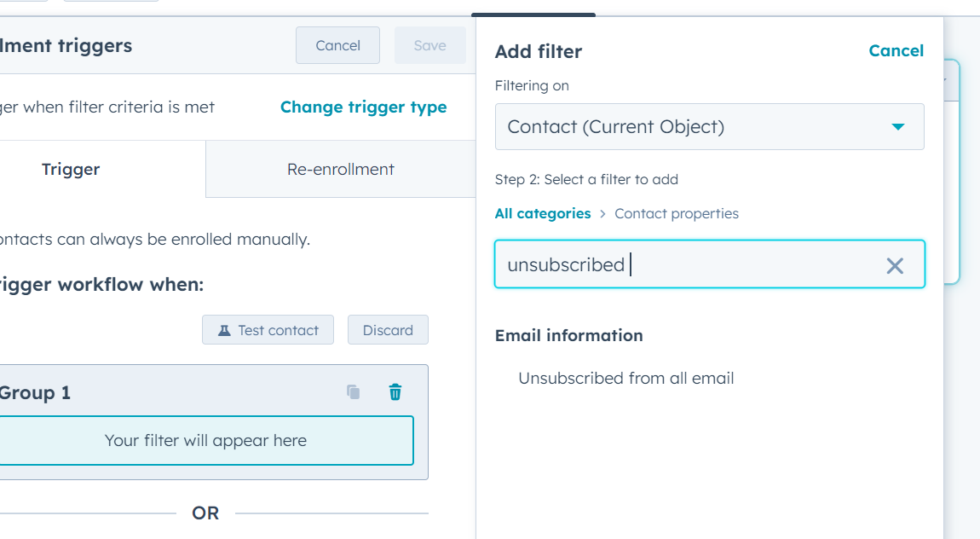The image size is (980, 539).
Task: Switch to the Re-enrollment tab
Action: pos(341,169)
